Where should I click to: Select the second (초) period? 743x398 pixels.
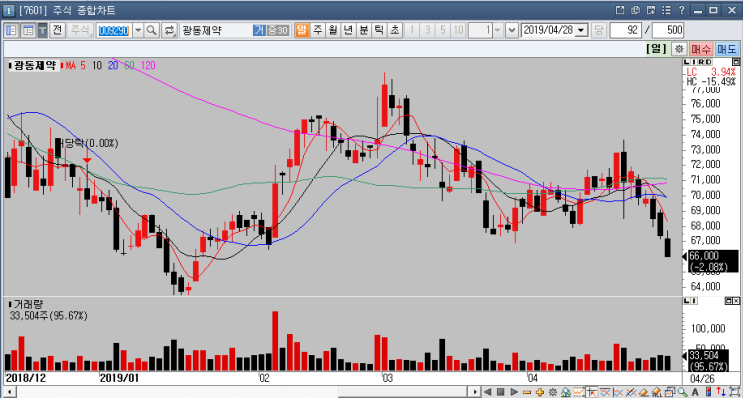click(x=394, y=31)
